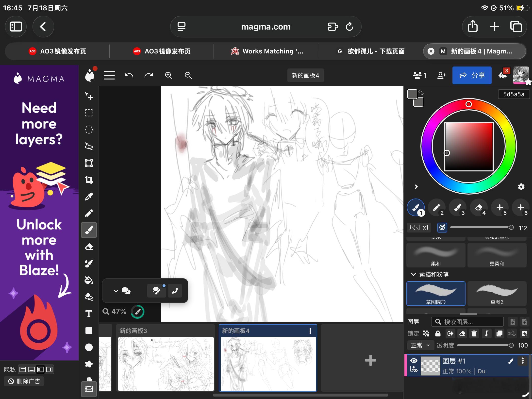Toggle the artboard filmstrip panel
The height and width of the screenshot is (399, 532).
89,389
